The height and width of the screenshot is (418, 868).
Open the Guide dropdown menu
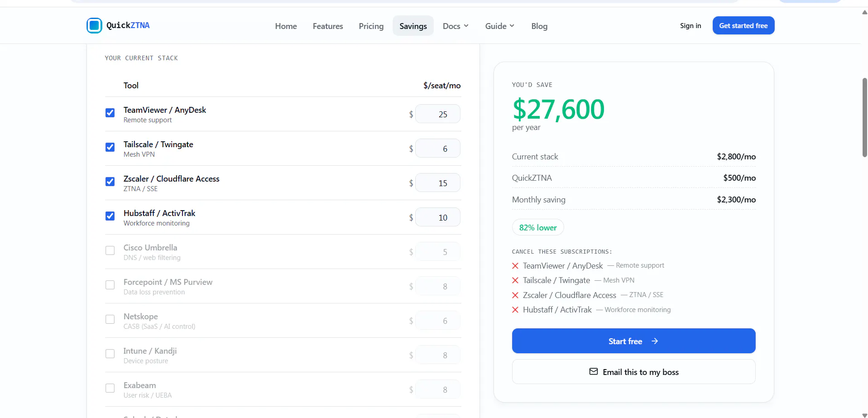[x=500, y=26]
